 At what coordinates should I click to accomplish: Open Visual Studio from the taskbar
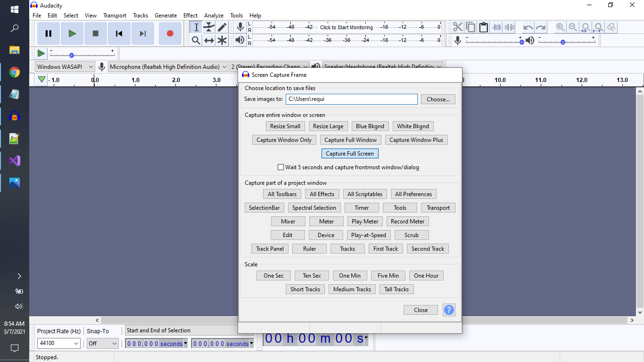tap(15, 161)
